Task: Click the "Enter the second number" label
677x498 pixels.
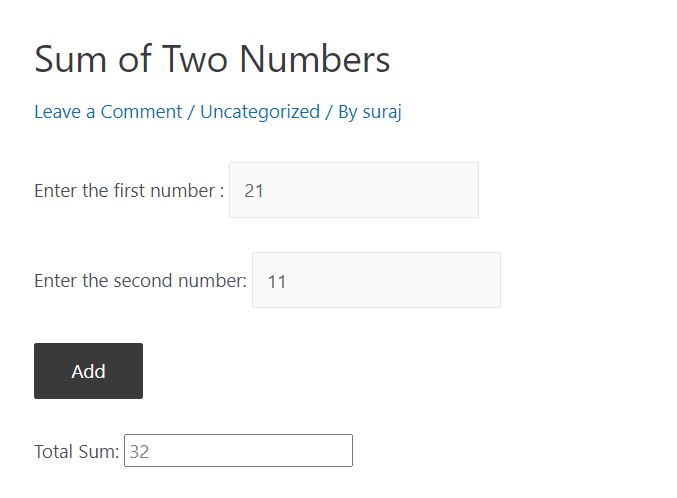Action: click(x=140, y=281)
